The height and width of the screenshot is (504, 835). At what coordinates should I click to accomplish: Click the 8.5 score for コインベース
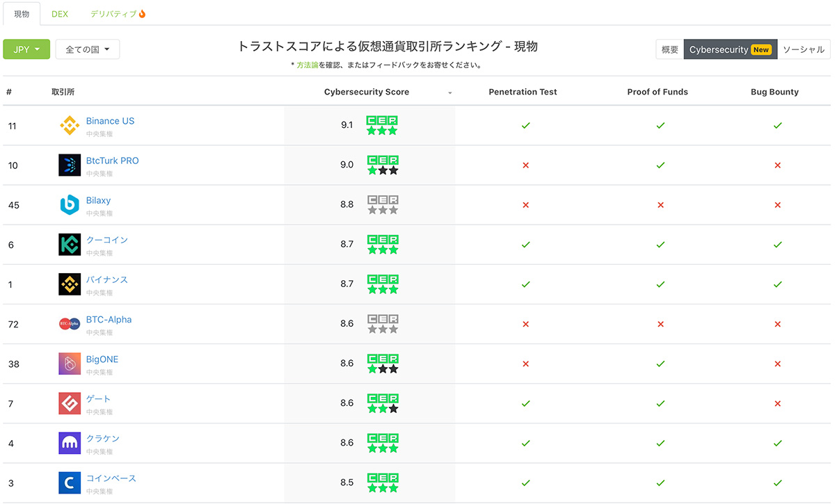347,482
